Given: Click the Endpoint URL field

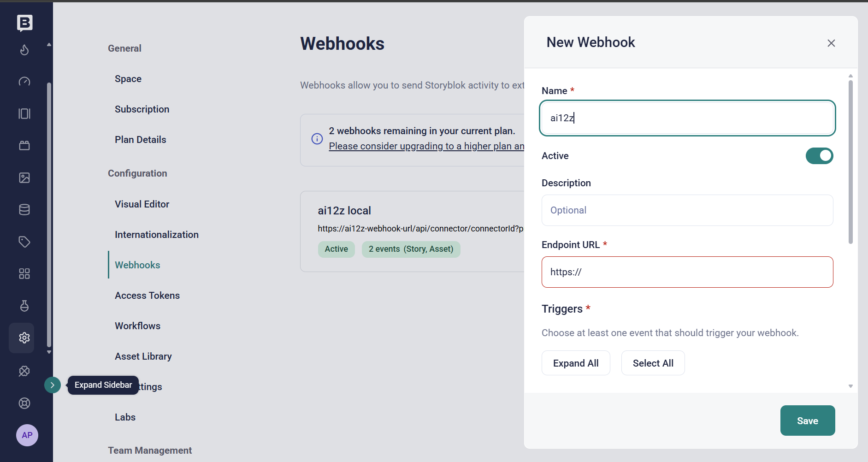Looking at the screenshot, I should tap(687, 272).
